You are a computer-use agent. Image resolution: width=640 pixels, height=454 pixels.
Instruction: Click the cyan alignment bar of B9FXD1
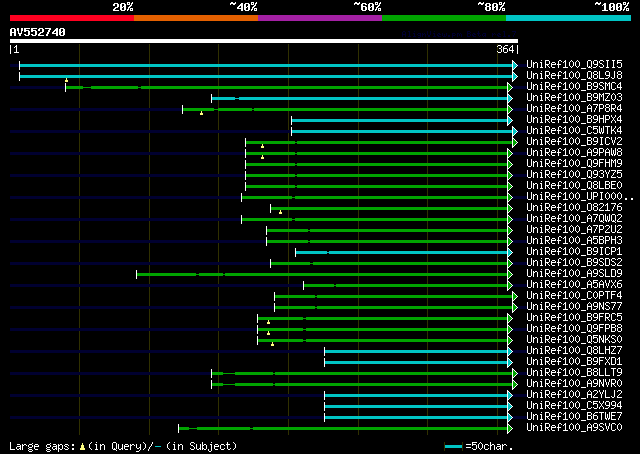point(416,363)
